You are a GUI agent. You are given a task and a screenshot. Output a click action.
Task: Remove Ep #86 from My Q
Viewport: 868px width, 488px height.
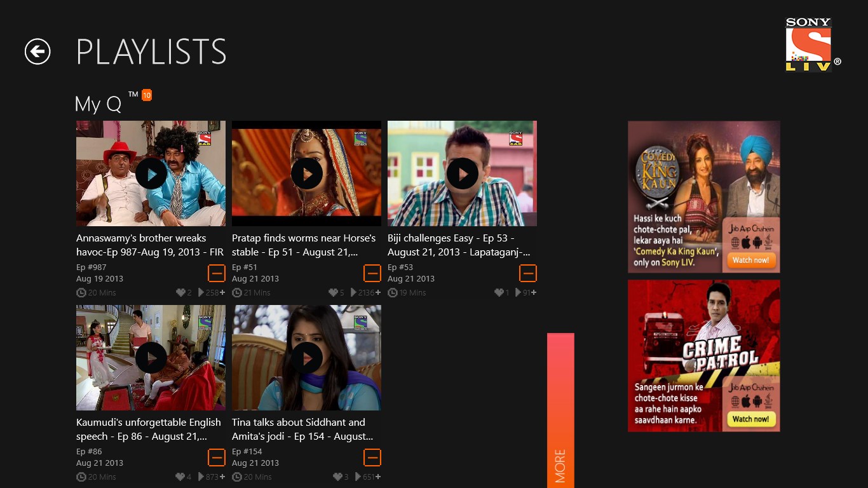(x=217, y=457)
